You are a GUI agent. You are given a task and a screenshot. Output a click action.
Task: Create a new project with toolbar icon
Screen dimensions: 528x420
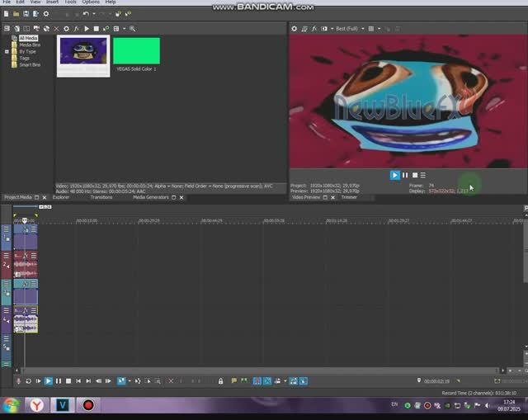point(6,14)
